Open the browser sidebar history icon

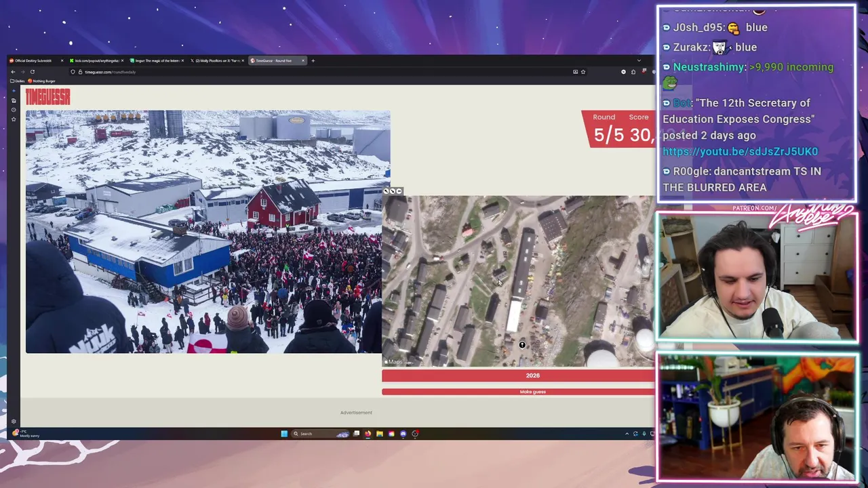pos(14,110)
